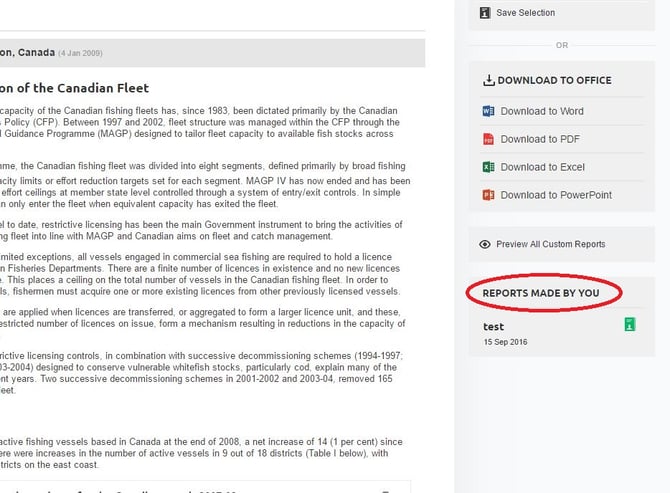670x493 pixels.
Task: Select the Download to PDF link
Action: point(539,139)
